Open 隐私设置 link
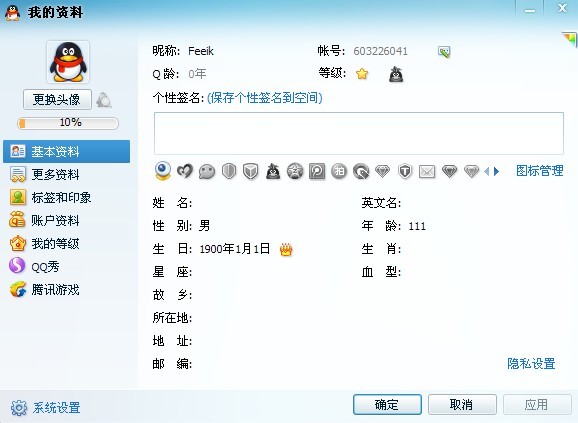The height and width of the screenshot is (423, 578). 531,364
